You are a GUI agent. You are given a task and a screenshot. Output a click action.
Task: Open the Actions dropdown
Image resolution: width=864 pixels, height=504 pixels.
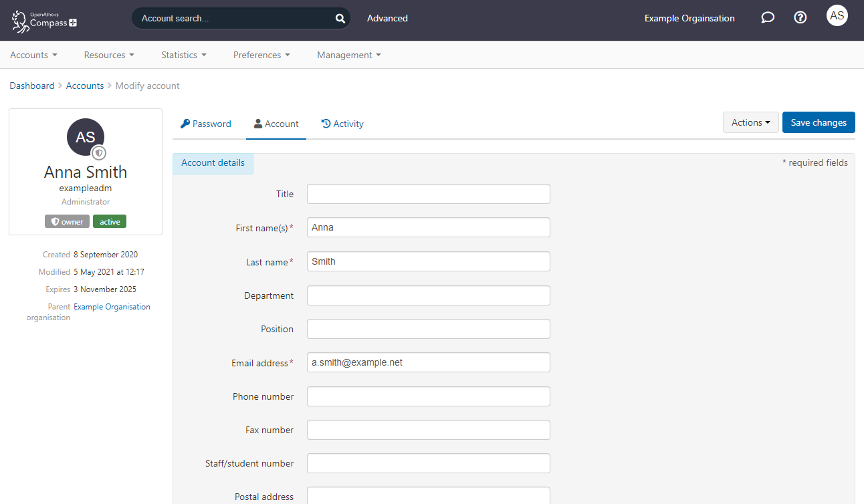[x=750, y=122]
